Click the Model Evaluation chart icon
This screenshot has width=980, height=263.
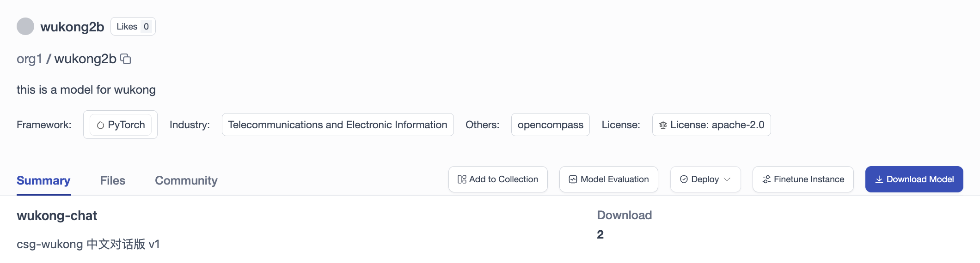pyautogui.click(x=573, y=179)
